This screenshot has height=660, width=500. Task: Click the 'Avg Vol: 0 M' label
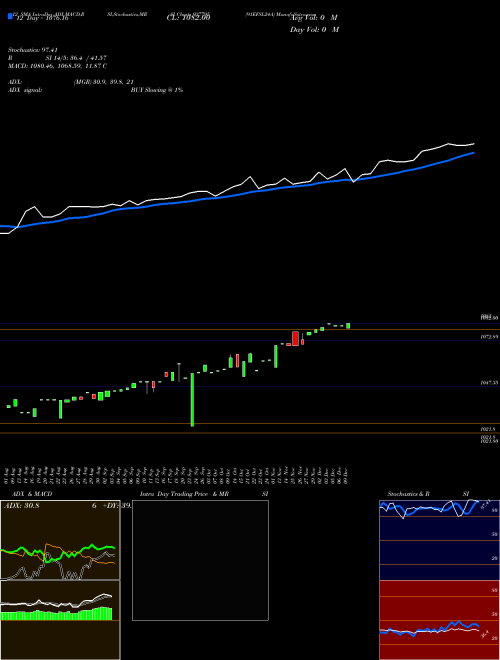tap(314, 18)
